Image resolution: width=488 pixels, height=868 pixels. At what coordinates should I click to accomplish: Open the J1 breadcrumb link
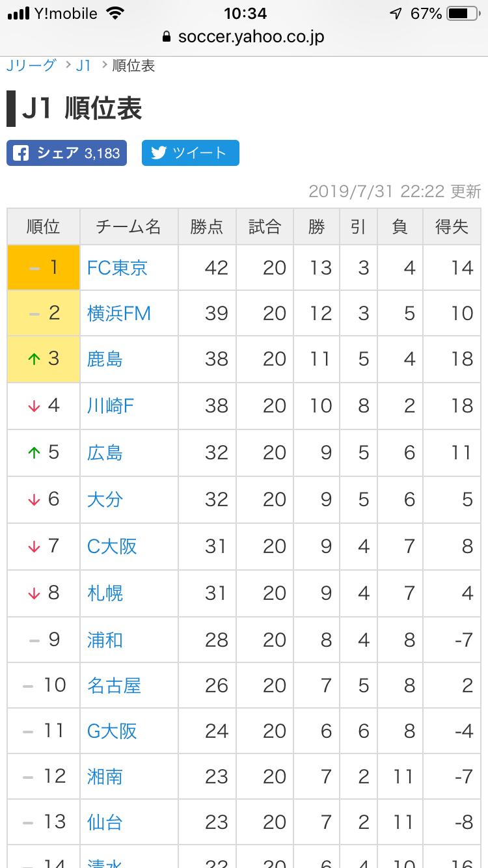(x=83, y=65)
